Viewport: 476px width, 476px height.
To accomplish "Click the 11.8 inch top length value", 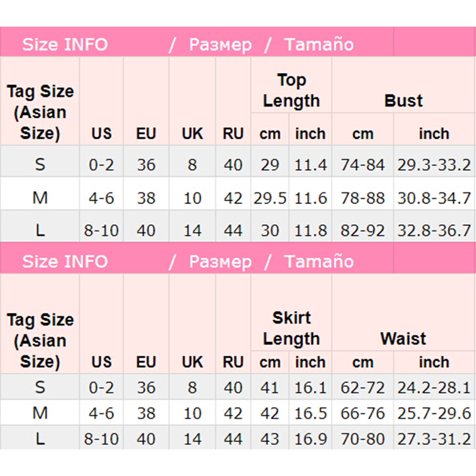I will click(x=311, y=230).
